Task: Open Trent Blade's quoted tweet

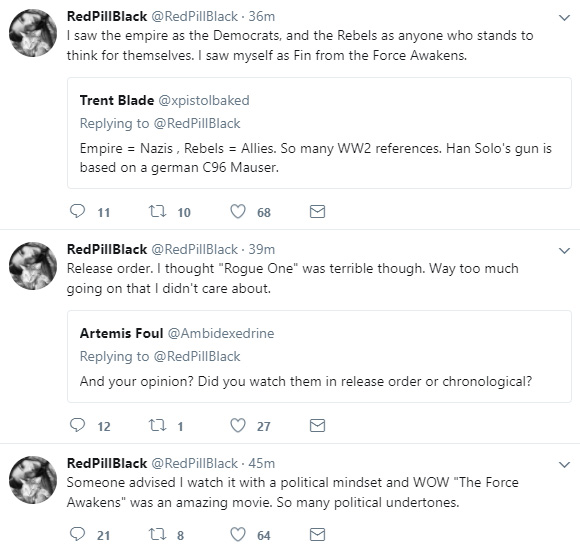Action: 319,133
